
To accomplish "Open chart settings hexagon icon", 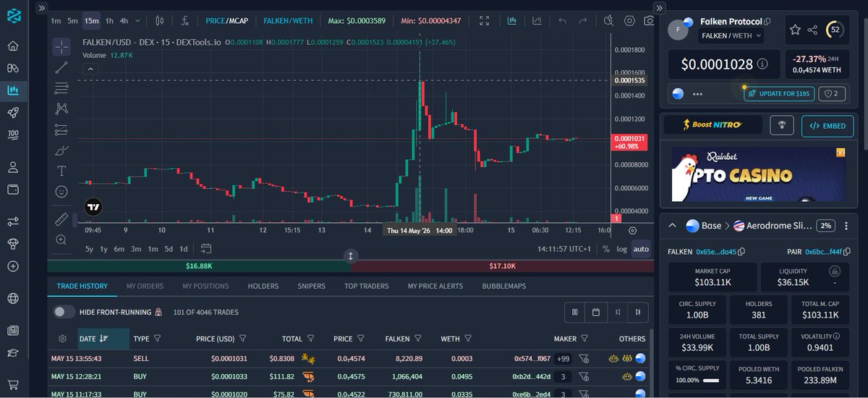I will click(629, 20).
